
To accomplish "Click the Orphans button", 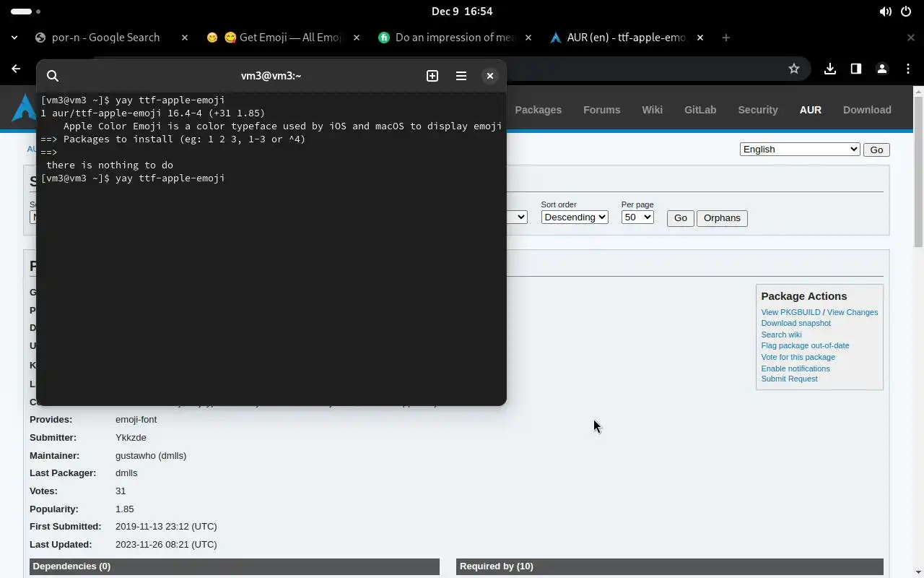I will tap(722, 218).
